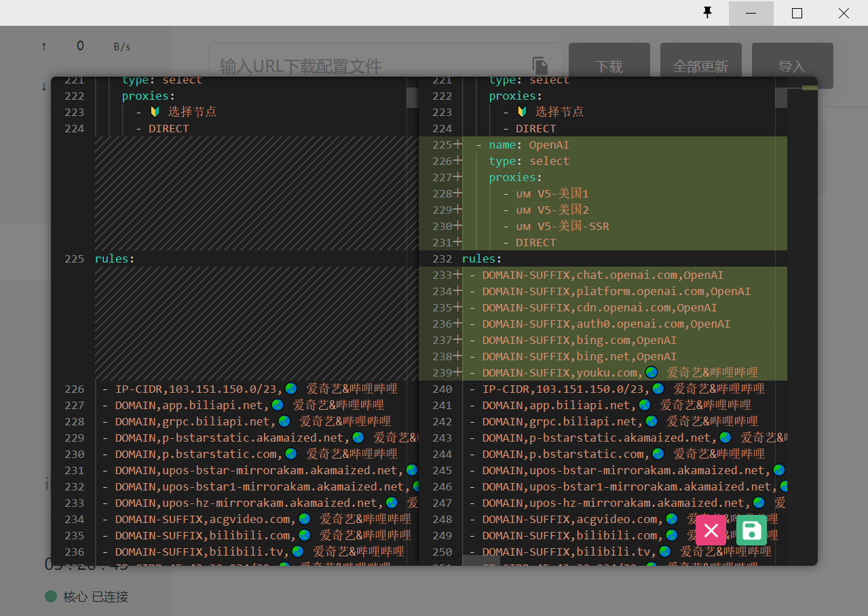The width and height of the screenshot is (868, 616).
Task: Click '- name: OpenAI' on line 225
Action: 523,145
